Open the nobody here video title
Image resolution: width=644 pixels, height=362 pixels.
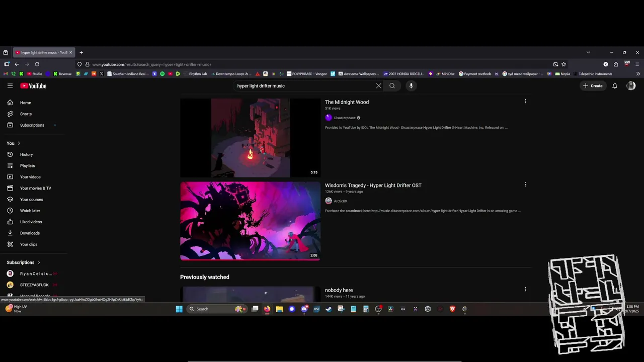point(339,290)
